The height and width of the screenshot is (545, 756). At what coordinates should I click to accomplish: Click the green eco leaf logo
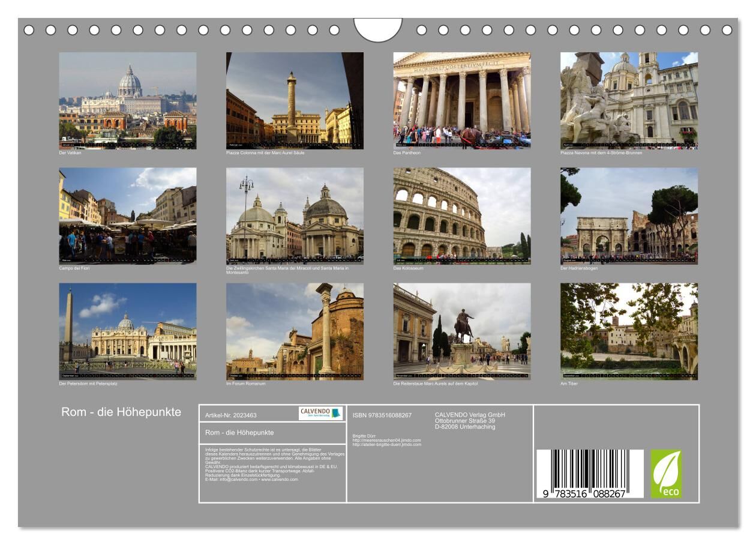point(666,474)
